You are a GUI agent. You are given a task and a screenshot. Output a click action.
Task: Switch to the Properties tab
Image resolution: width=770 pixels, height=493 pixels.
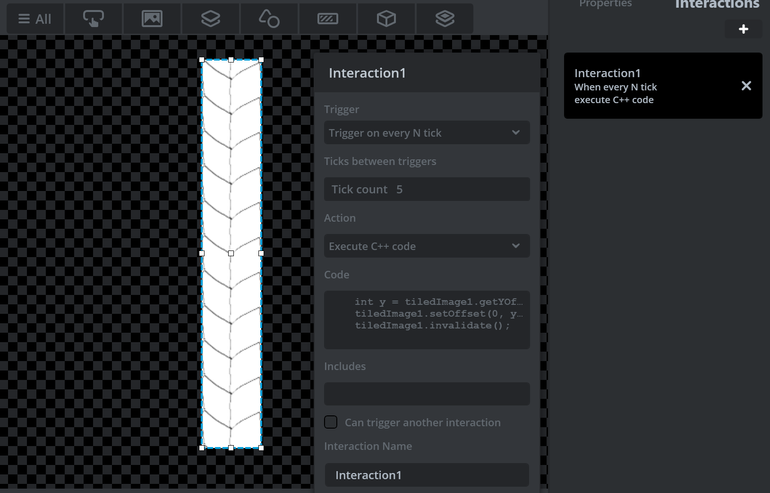[605, 4]
